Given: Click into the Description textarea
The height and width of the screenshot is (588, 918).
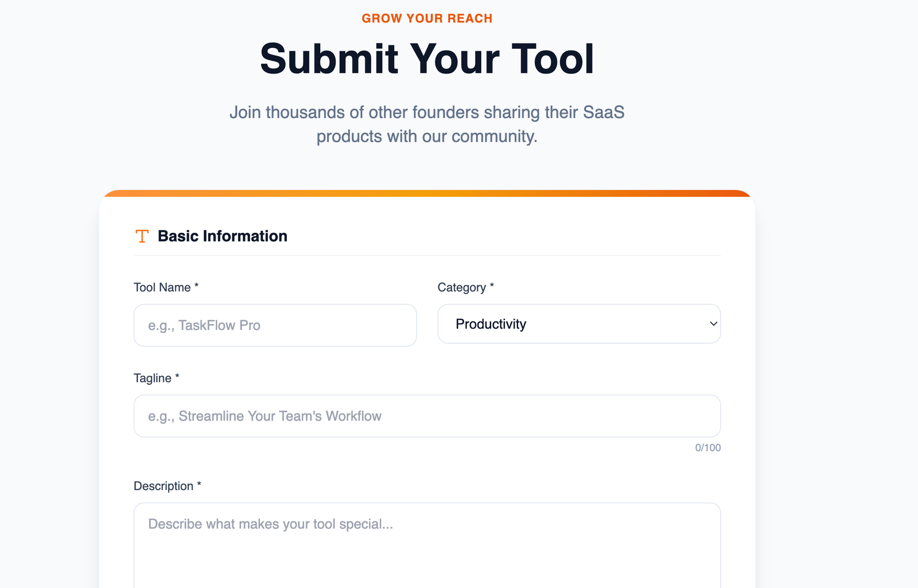Looking at the screenshot, I should [427, 545].
